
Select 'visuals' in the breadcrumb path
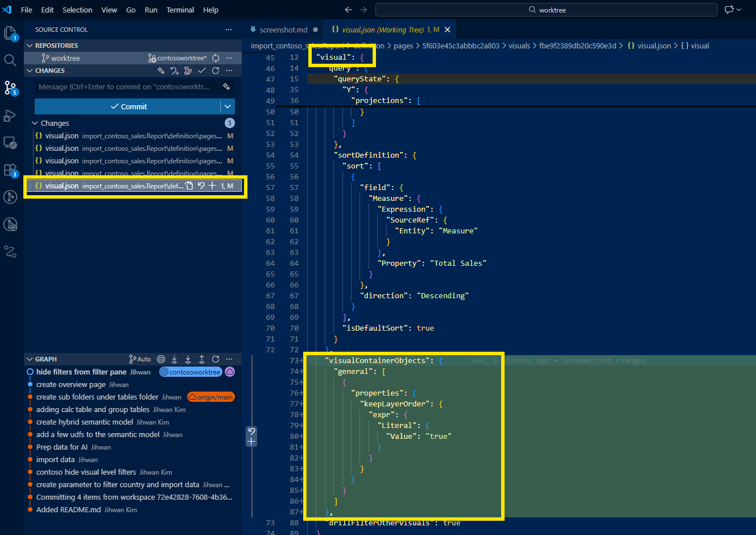click(x=519, y=46)
